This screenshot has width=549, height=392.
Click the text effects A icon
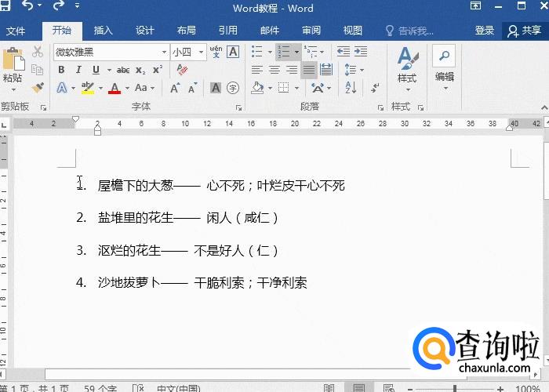pyautogui.click(x=62, y=88)
